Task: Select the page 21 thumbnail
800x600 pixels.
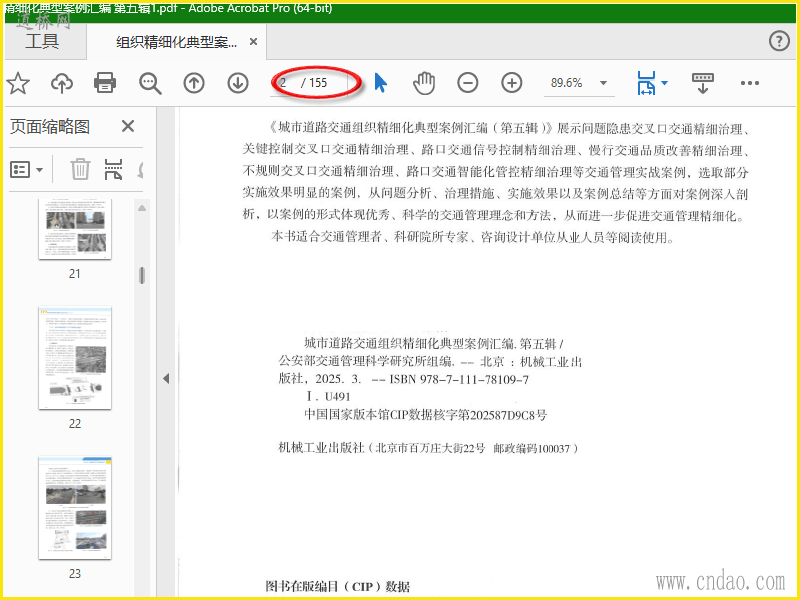Action: pos(75,229)
